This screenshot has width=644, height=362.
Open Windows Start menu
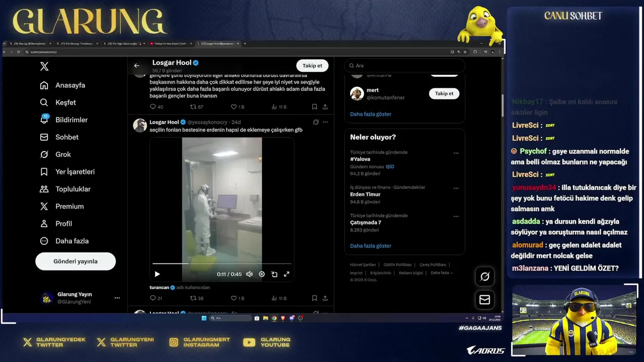[204, 318]
